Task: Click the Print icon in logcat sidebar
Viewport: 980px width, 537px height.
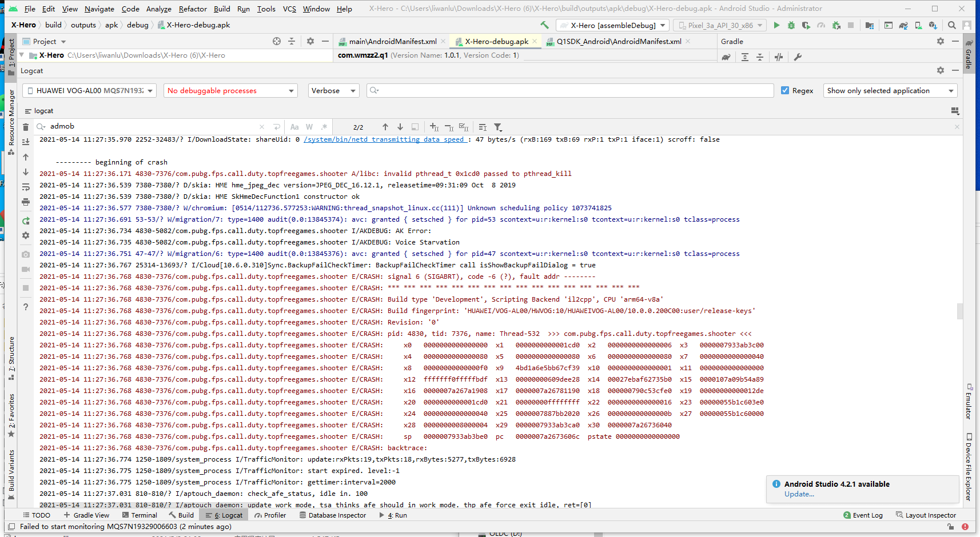Action: (26, 202)
